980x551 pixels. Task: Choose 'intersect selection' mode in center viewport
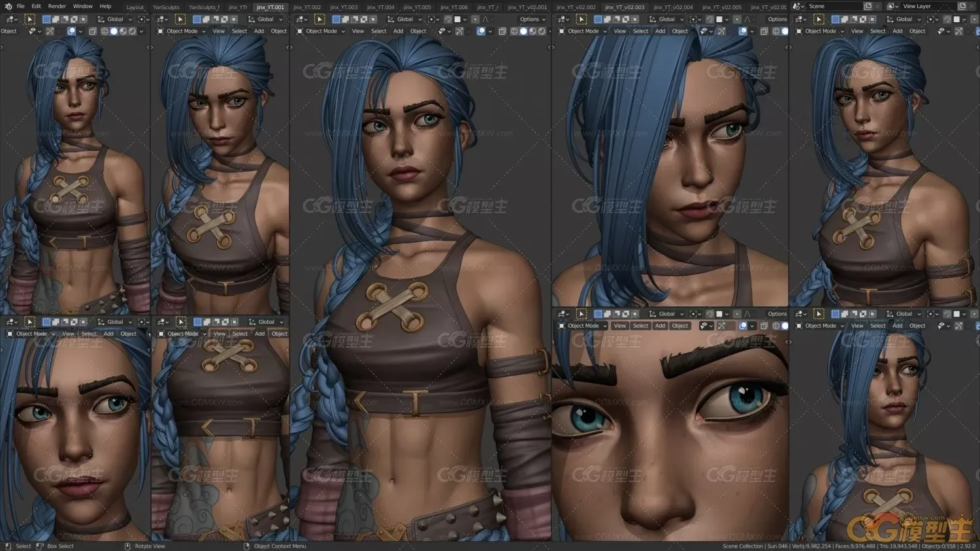tap(373, 20)
